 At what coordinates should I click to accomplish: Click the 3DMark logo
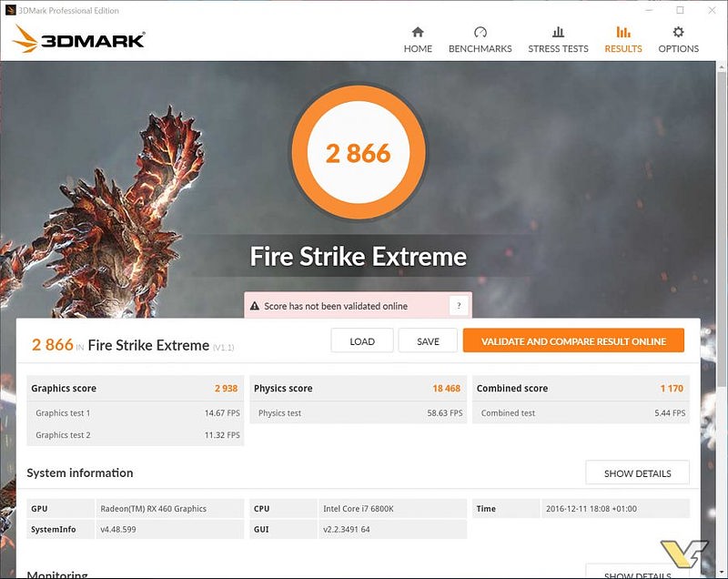tap(78, 39)
